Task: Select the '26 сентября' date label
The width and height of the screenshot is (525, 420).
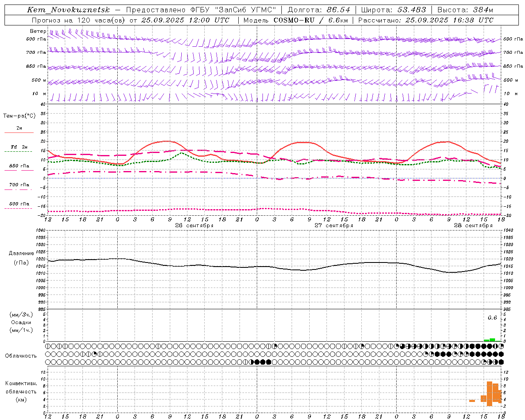Action: coord(194,226)
